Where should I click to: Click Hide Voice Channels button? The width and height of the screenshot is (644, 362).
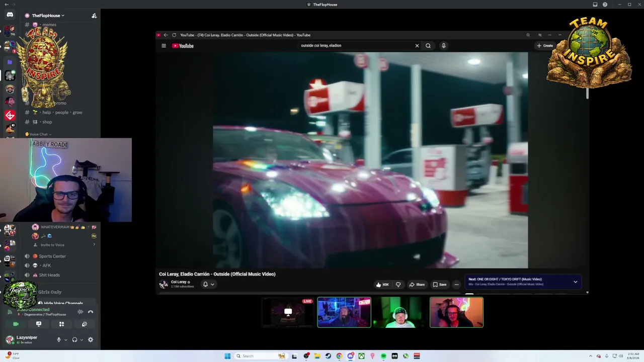point(63,304)
